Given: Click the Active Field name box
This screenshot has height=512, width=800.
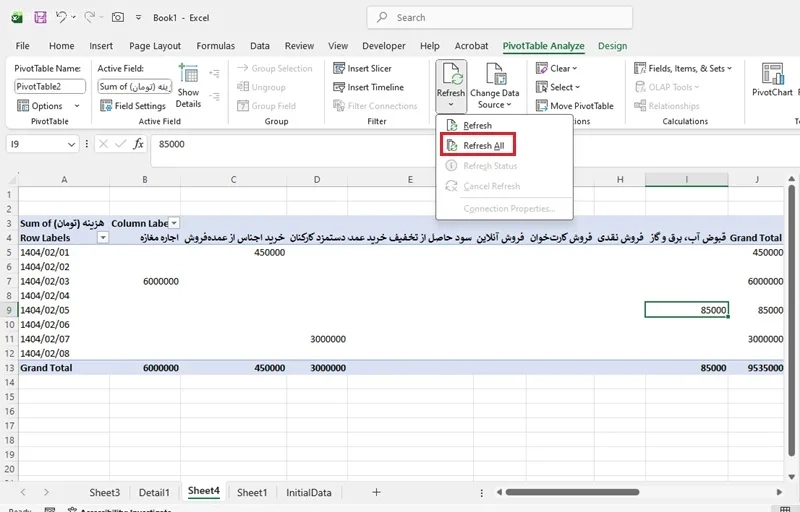Looking at the screenshot, I should click(x=135, y=86).
